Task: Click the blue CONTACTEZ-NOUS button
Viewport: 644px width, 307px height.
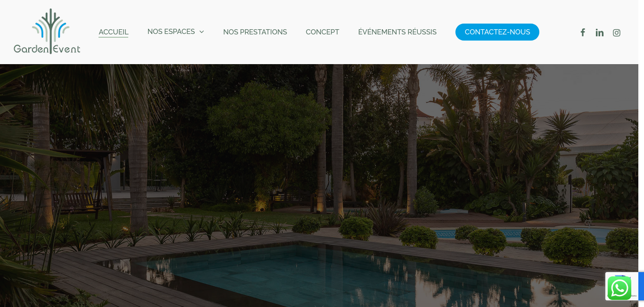Action: 497,32
